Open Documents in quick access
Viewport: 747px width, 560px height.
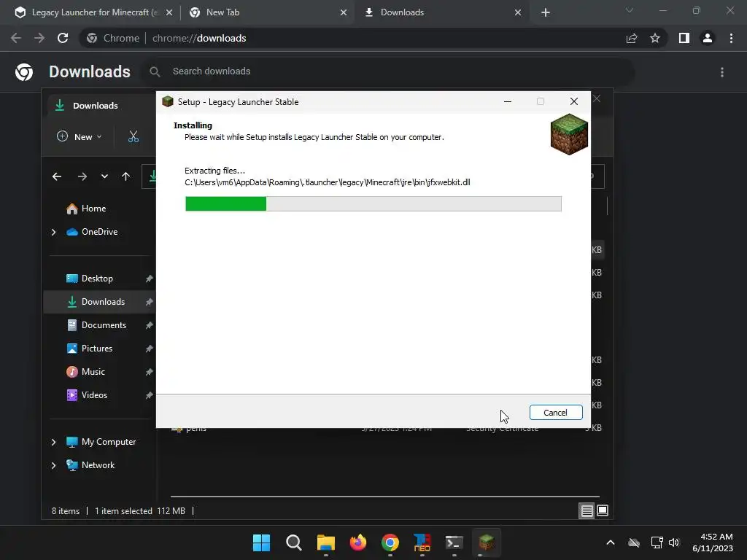pyautogui.click(x=104, y=325)
